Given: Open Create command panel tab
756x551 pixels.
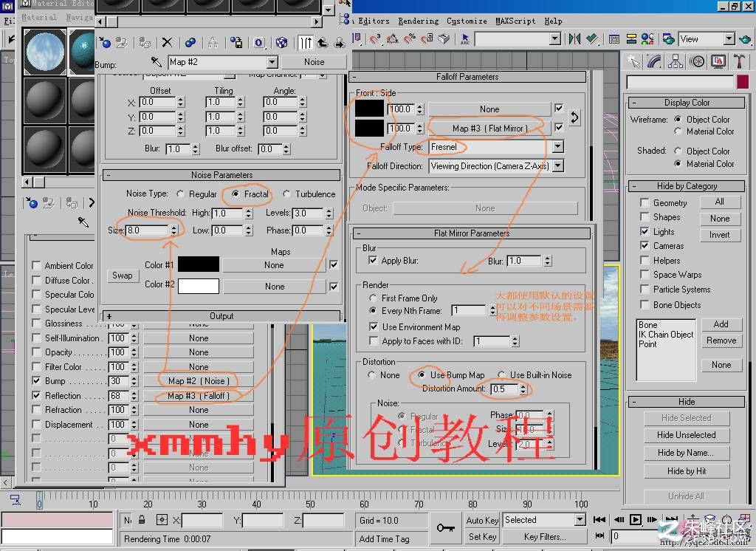Looking at the screenshot, I should coord(634,61).
